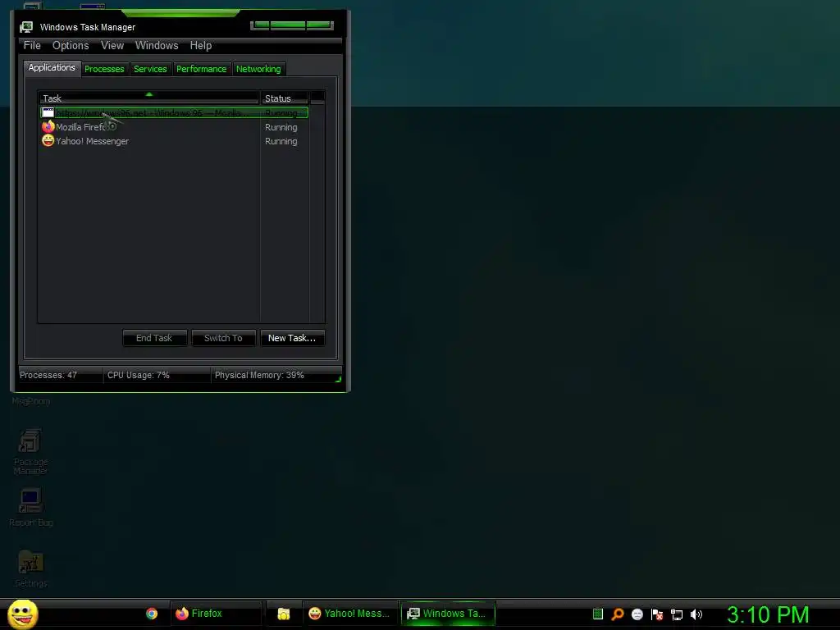This screenshot has height=630, width=840.
Task: Open the View menu
Action: pos(112,46)
